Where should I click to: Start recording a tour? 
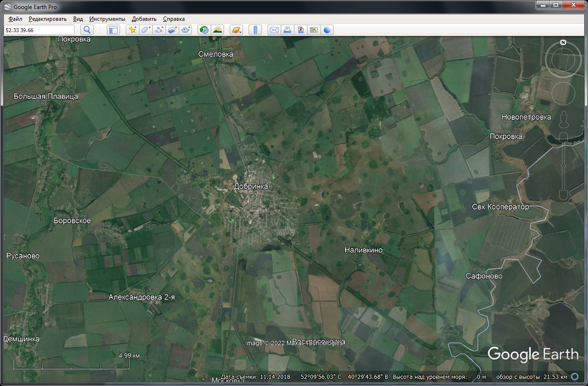pyautogui.click(x=186, y=30)
